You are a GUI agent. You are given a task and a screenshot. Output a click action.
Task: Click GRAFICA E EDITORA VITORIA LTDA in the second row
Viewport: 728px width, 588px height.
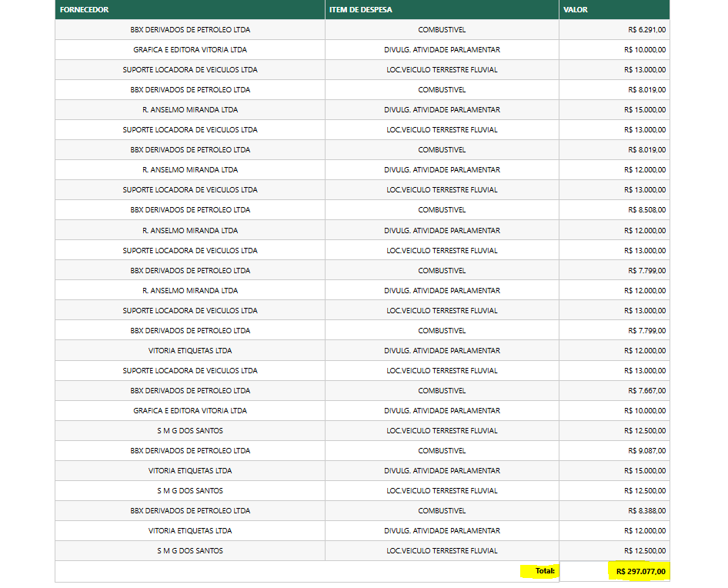tap(190, 50)
